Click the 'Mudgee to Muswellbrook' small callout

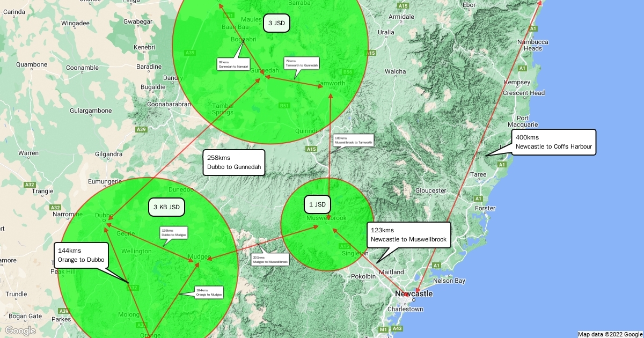click(270, 260)
